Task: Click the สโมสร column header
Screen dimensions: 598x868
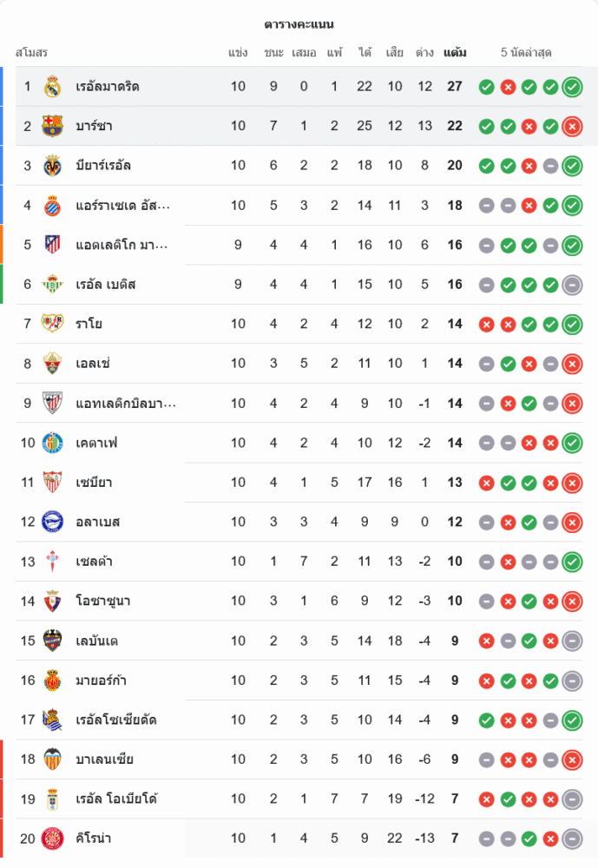Action: pyautogui.click(x=31, y=53)
